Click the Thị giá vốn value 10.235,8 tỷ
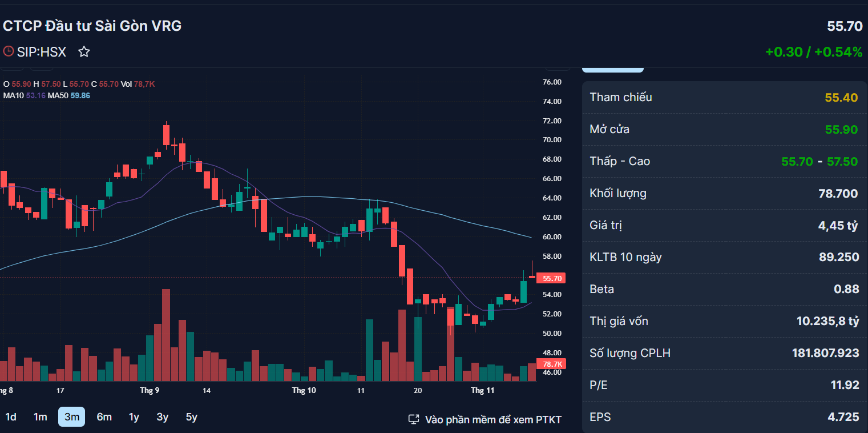The height and width of the screenshot is (433, 868). coord(828,322)
